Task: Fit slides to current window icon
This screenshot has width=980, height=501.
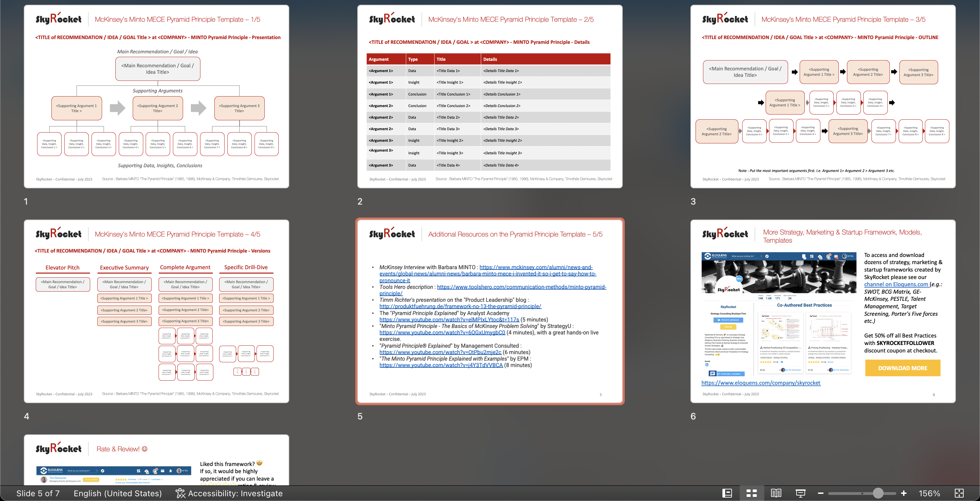Action: pyautogui.click(x=959, y=494)
